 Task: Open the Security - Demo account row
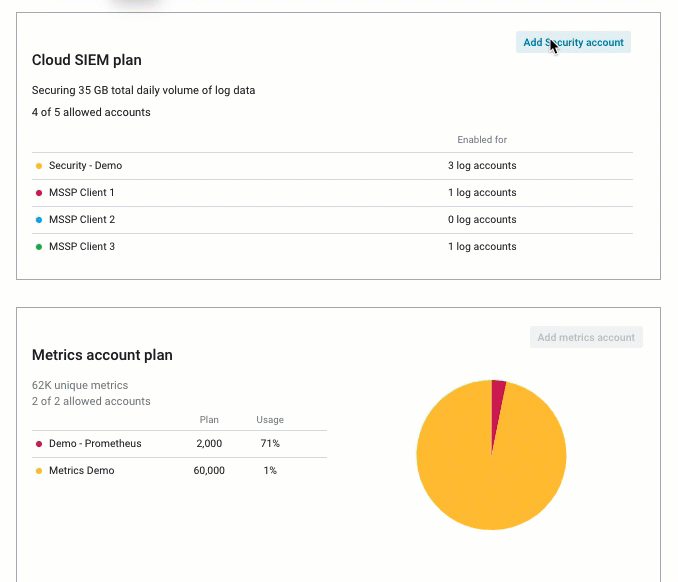click(85, 166)
